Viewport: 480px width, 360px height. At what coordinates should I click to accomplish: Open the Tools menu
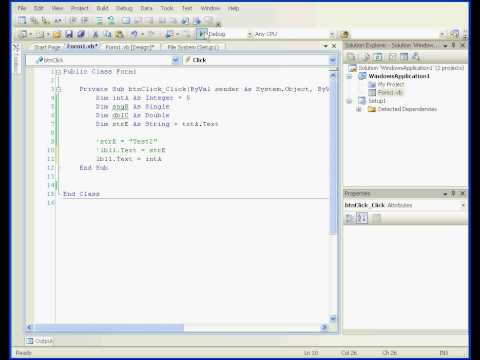coord(167,8)
